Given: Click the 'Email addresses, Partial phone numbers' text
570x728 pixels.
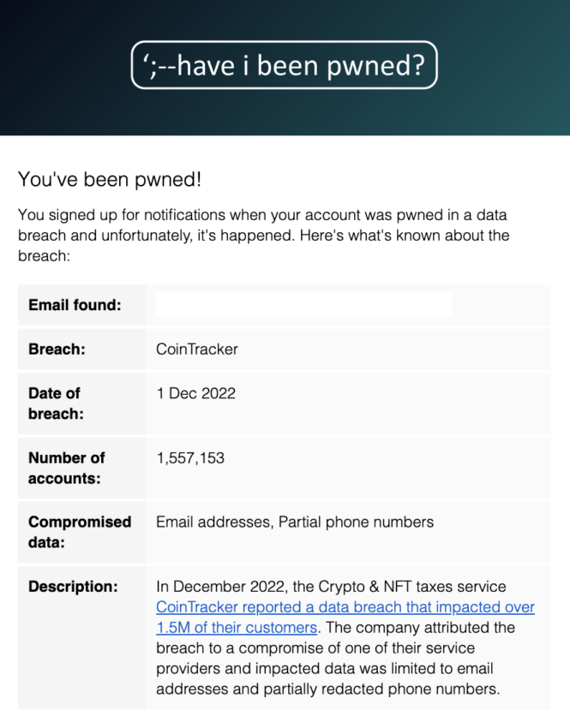Looking at the screenshot, I should click(x=295, y=522).
